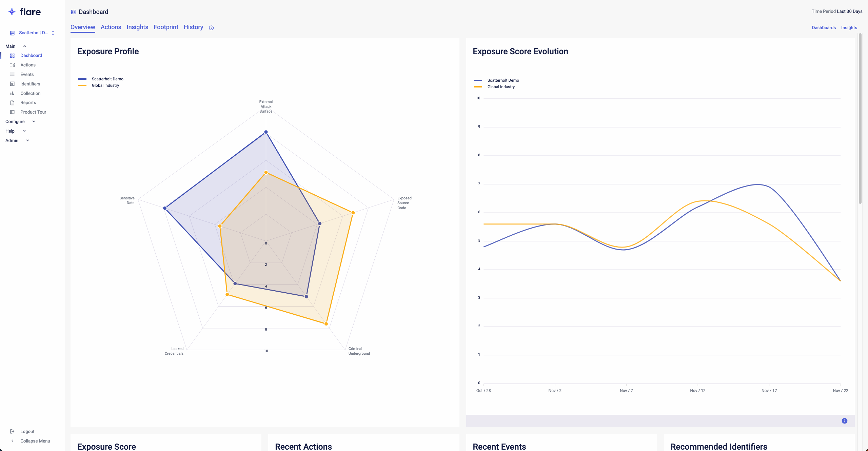Open the Dashboards link at top right
Screen dimensions: 868x451
pyautogui.click(x=824, y=28)
